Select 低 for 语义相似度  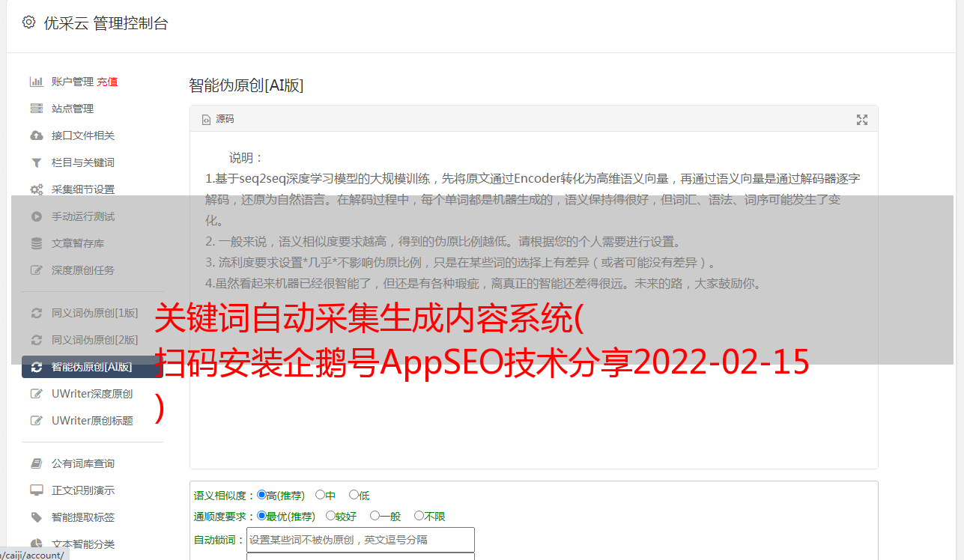[x=354, y=495]
